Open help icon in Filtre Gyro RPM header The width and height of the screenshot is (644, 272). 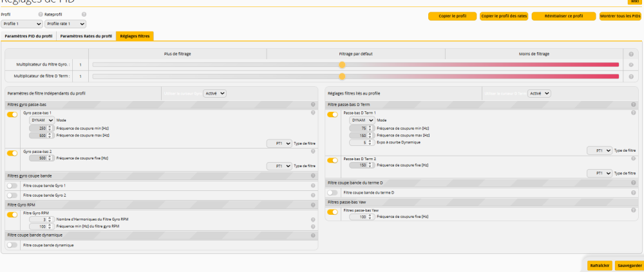point(313,204)
